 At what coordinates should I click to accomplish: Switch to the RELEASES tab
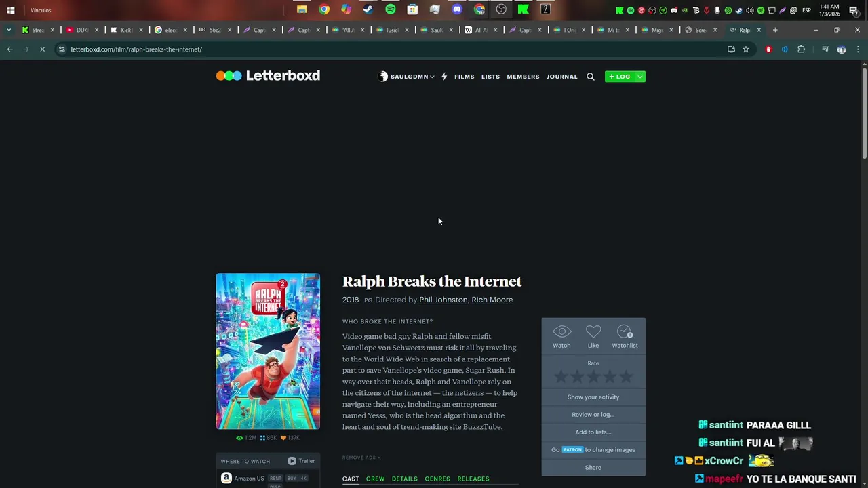[x=473, y=479]
